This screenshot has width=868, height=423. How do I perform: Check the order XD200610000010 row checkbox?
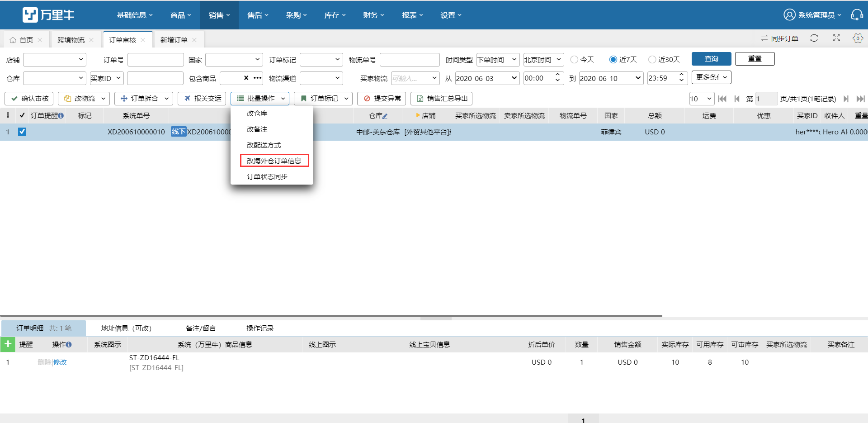pyautogui.click(x=22, y=132)
